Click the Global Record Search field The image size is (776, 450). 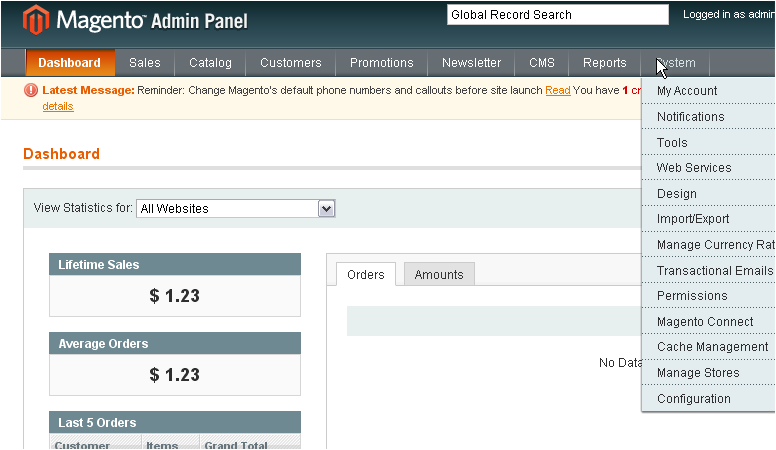[x=557, y=15]
